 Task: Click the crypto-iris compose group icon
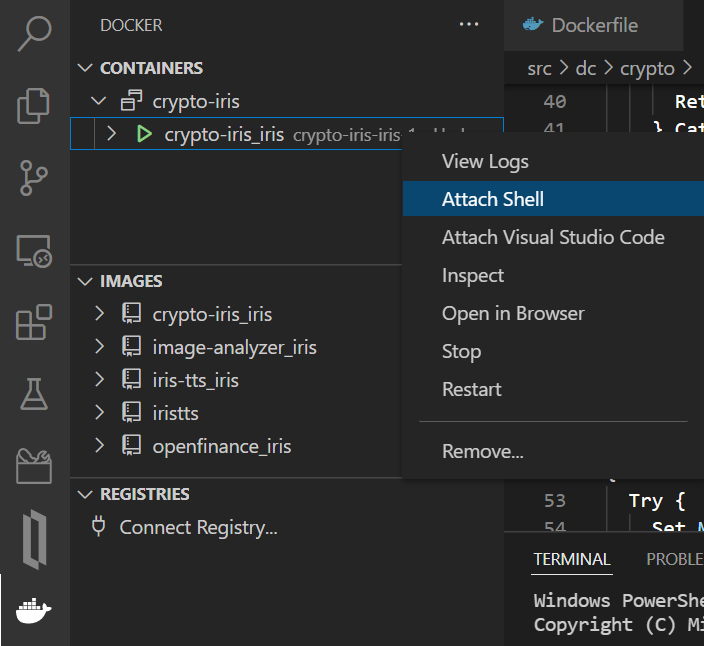(x=132, y=101)
